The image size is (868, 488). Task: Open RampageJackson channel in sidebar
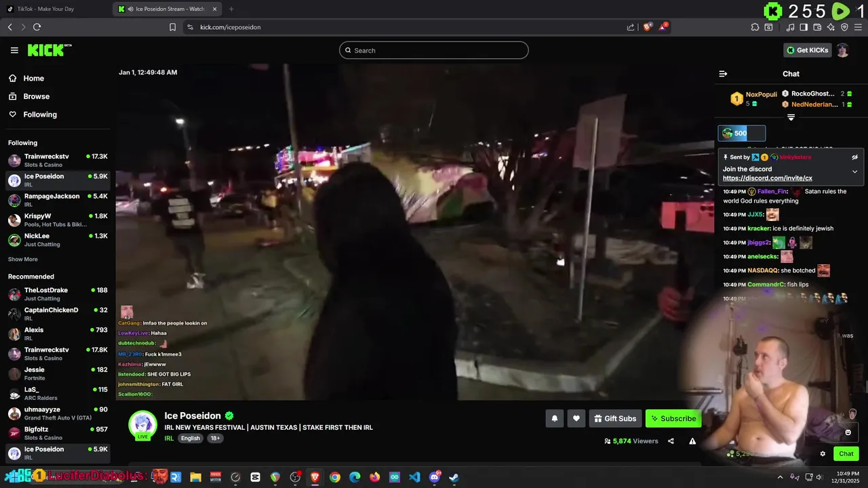pos(58,200)
